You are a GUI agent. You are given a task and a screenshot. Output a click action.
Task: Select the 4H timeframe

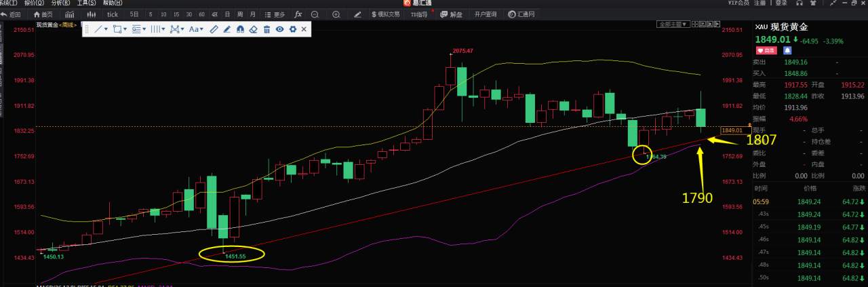click(x=214, y=14)
